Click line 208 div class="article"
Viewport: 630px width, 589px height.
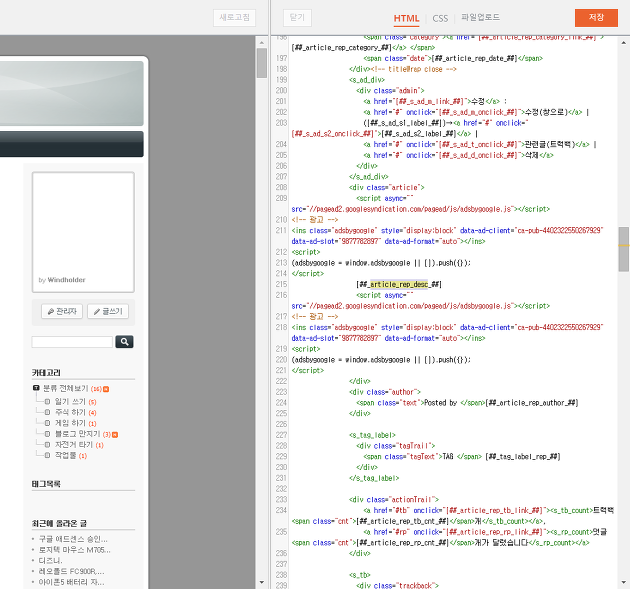click(387, 188)
